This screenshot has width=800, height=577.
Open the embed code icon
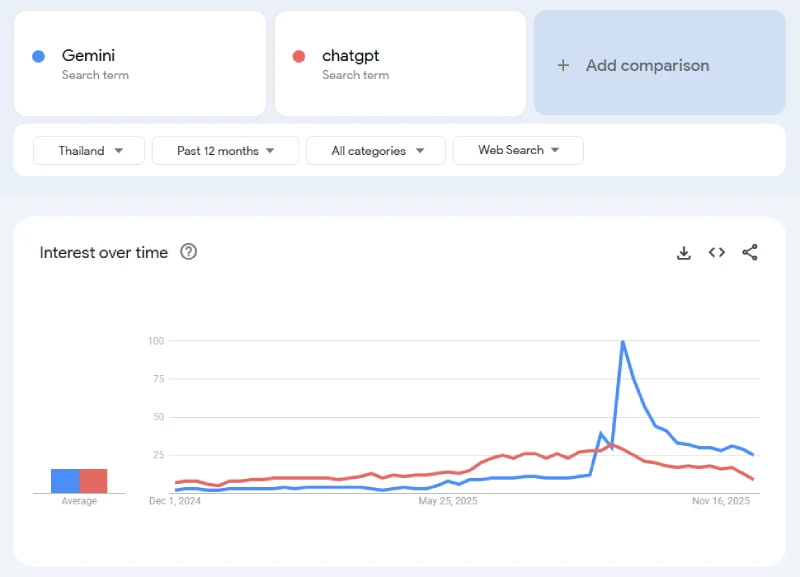pos(717,253)
